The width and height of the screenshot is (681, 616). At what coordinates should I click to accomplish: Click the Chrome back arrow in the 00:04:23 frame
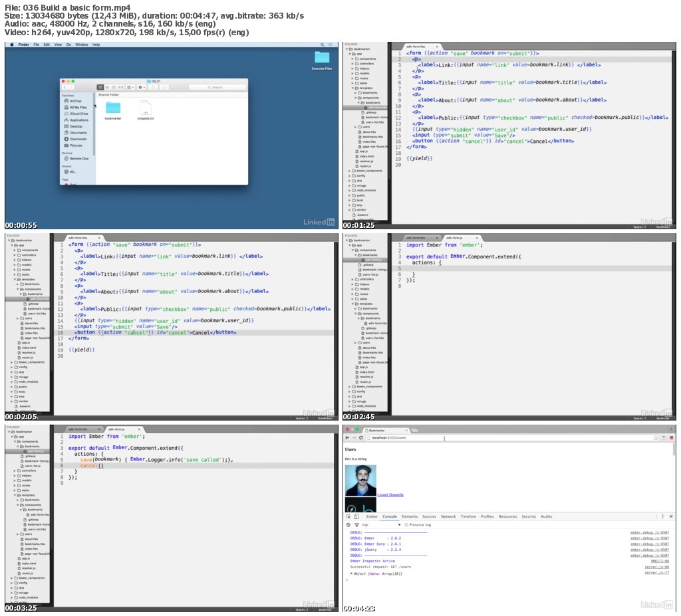(x=347, y=438)
